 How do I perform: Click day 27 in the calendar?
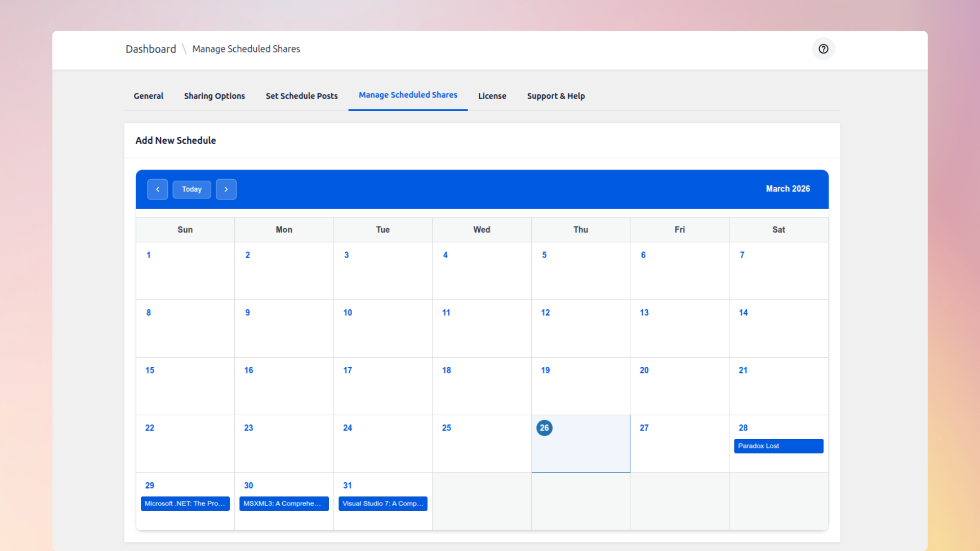pos(644,428)
